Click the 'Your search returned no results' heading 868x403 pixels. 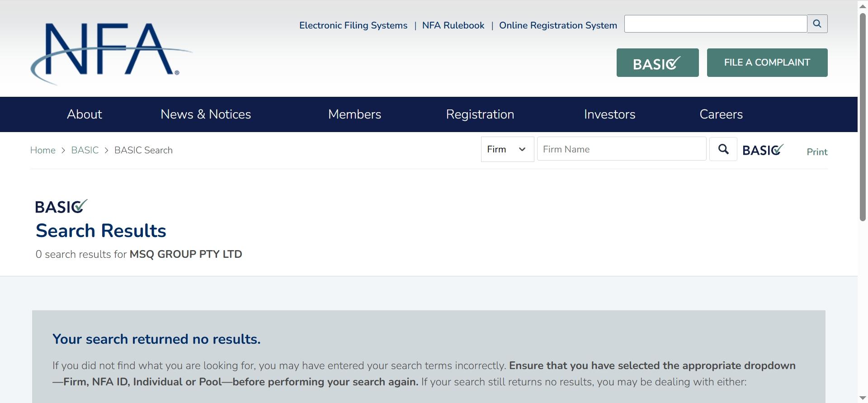(156, 339)
